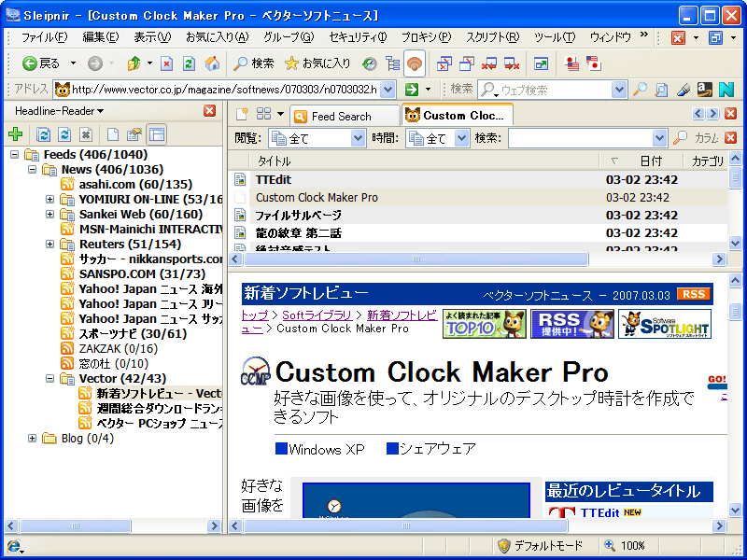Stop page loading with red X page icon
The height and width of the screenshot is (560, 747).
coord(166,63)
